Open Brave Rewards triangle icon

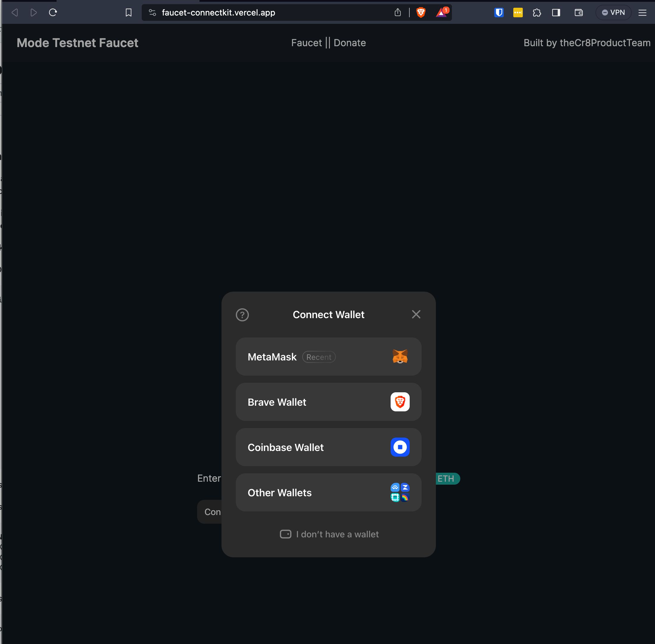coord(442,12)
